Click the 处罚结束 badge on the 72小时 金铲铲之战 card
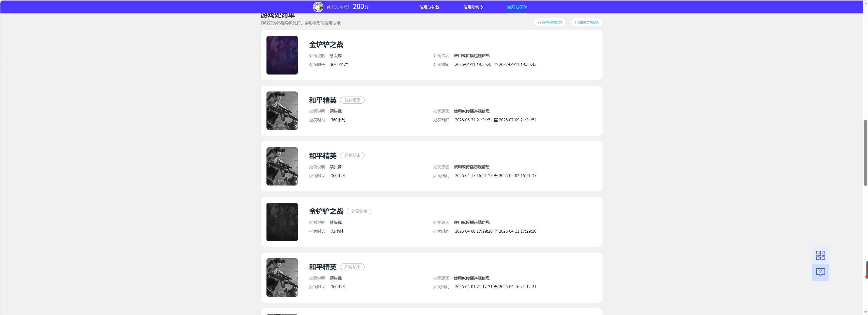 (359, 211)
